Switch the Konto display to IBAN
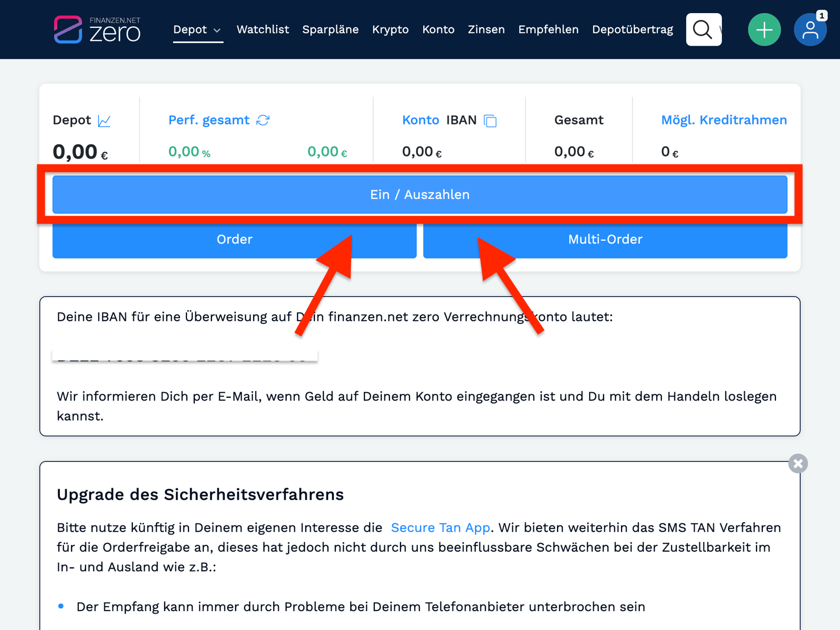The width and height of the screenshot is (840, 630). point(461,120)
